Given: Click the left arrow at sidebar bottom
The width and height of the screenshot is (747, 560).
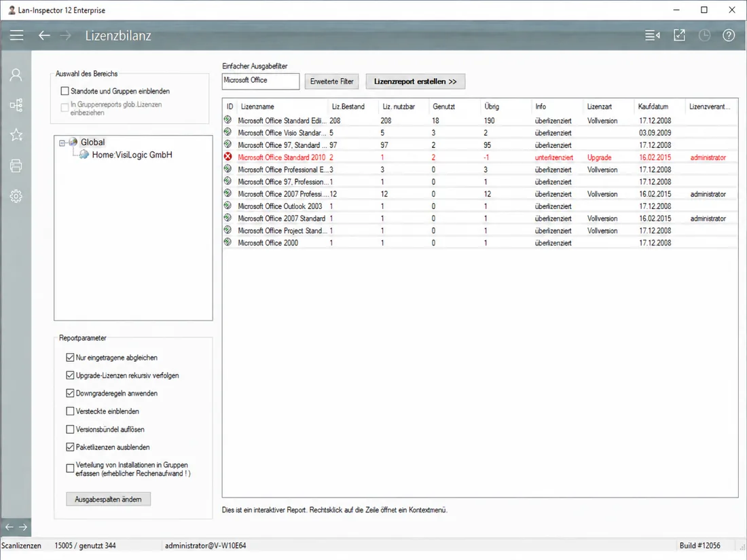Looking at the screenshot, I should (9, 527).
